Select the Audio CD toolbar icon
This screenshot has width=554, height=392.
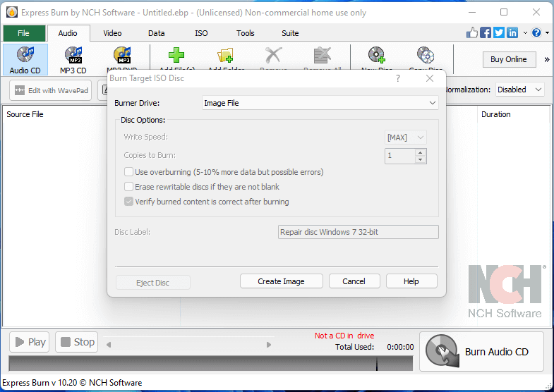[x=25, y=60]
